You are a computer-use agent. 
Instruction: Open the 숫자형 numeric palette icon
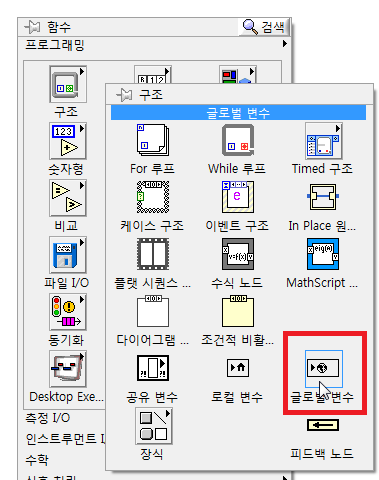tap(68, 141)
